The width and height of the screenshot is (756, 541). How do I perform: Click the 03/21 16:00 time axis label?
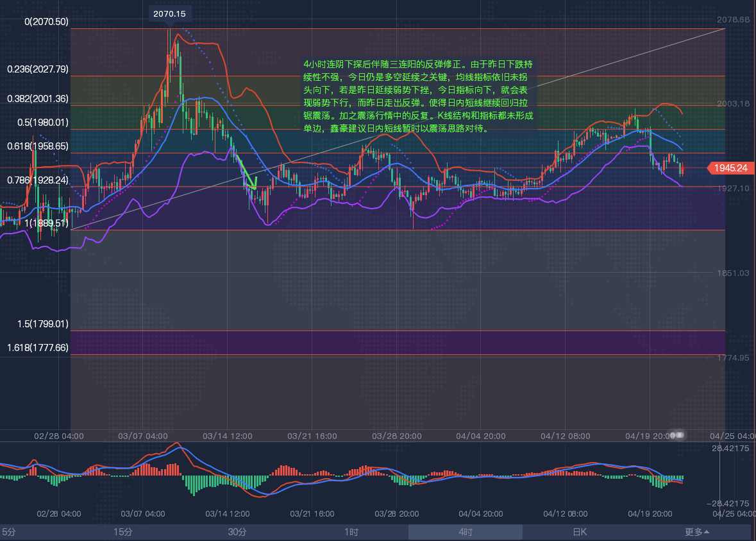click(x=312, y=436)
